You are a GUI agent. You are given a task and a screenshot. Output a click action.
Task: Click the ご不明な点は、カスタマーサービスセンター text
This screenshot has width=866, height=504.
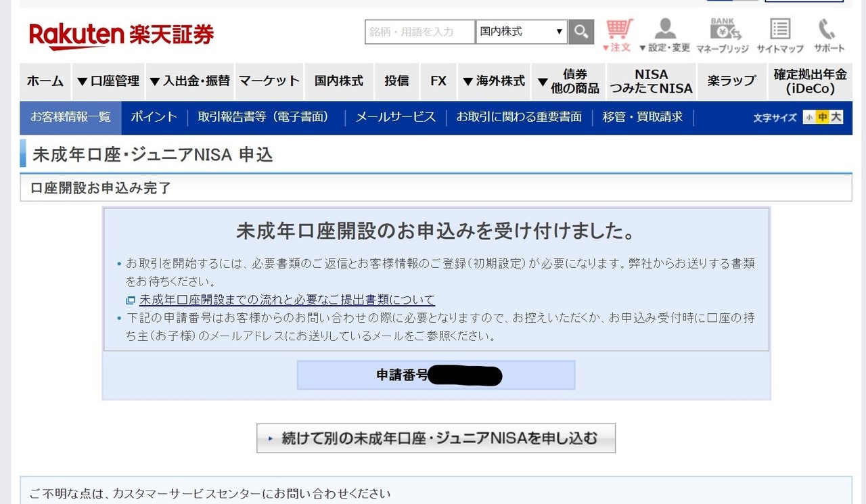(210, 494)
